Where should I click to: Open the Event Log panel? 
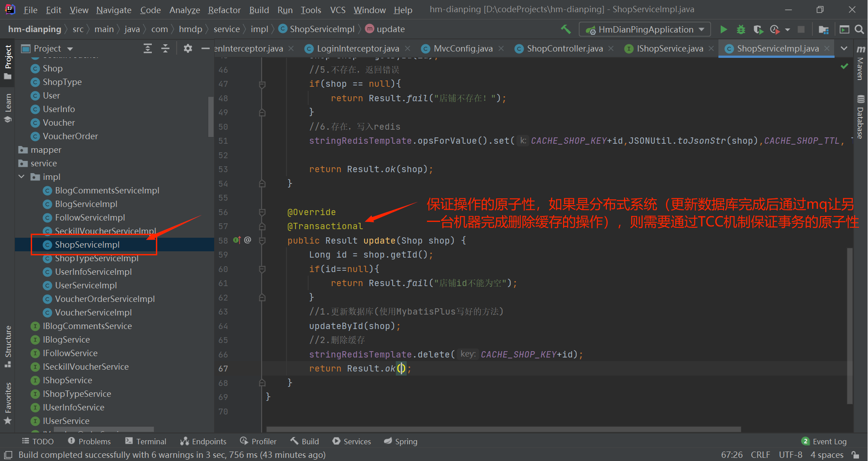point(824,442)
